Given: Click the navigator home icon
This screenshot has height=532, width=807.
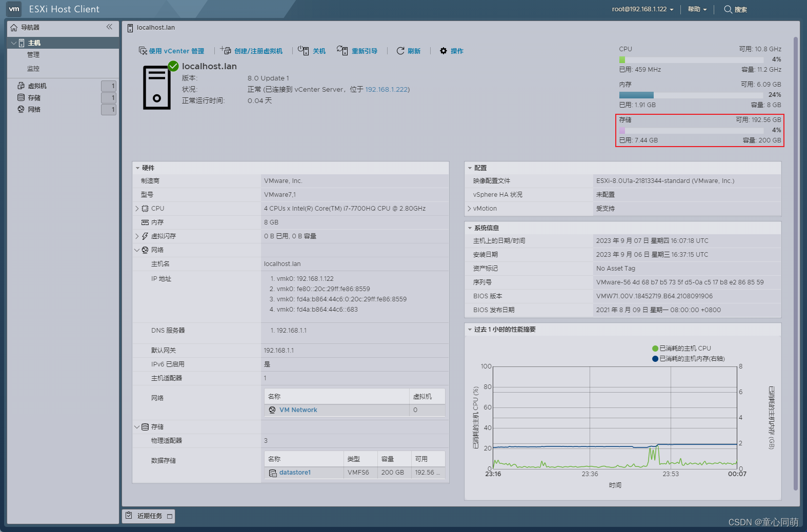Looking at the screenshot, I should coord(14,28).
